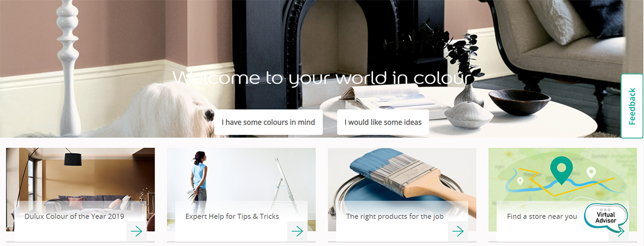
Task: Click the arrow on Expert Help card
Action: point(297,231)
